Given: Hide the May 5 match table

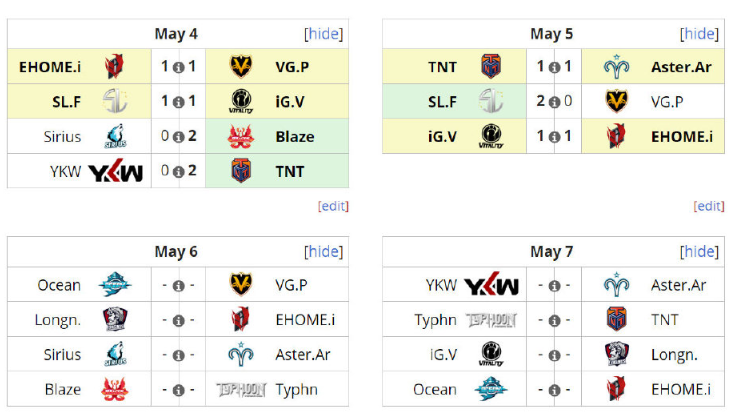Looking at the screenshot, I should pos(699,34).
